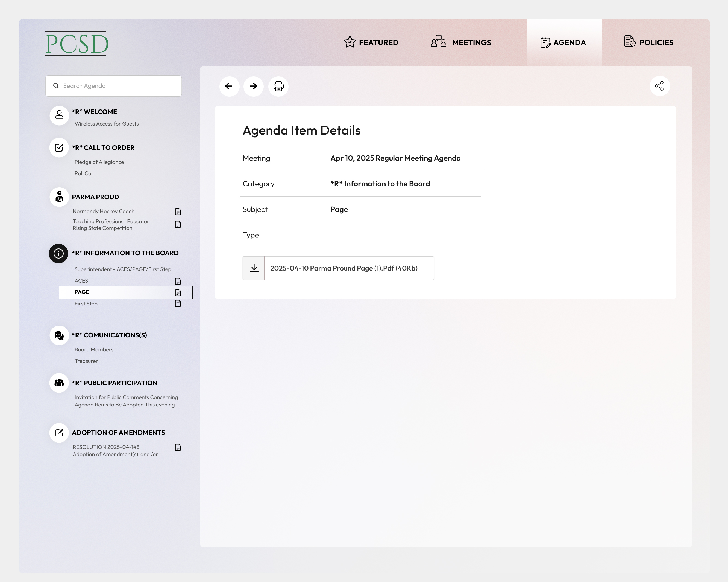Click the print agenda item icon
This screenshot has width=728, height=582.
278,86
